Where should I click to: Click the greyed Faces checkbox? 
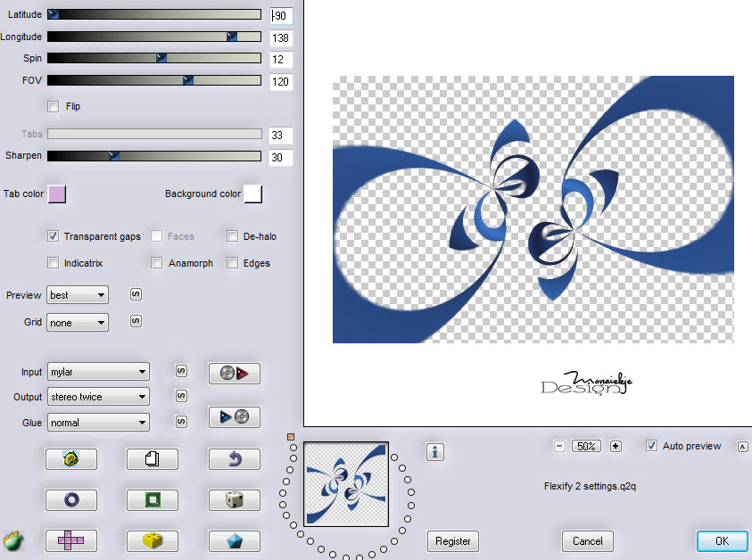[156, 236]
